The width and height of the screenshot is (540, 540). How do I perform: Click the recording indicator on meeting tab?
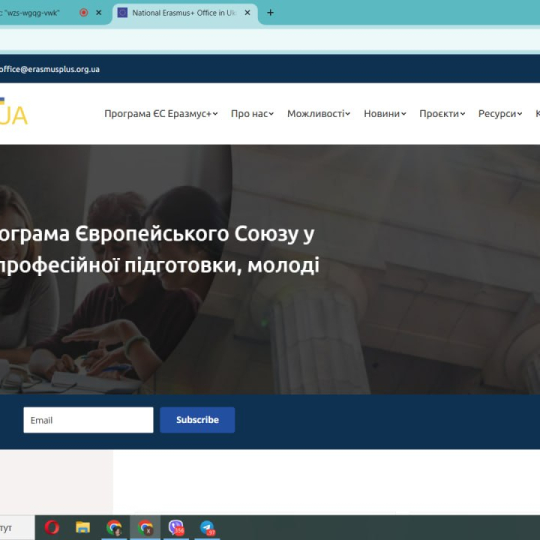click(84, 13)
